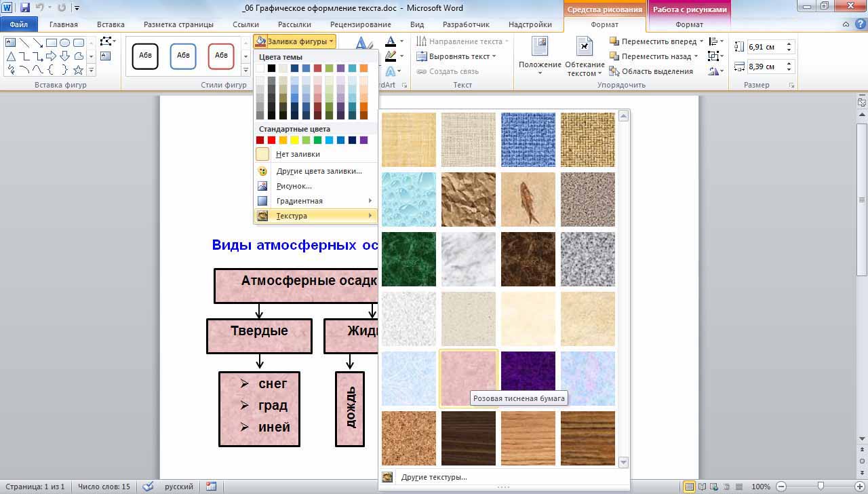Select the purple mesh texture

(x=528, y=379)
